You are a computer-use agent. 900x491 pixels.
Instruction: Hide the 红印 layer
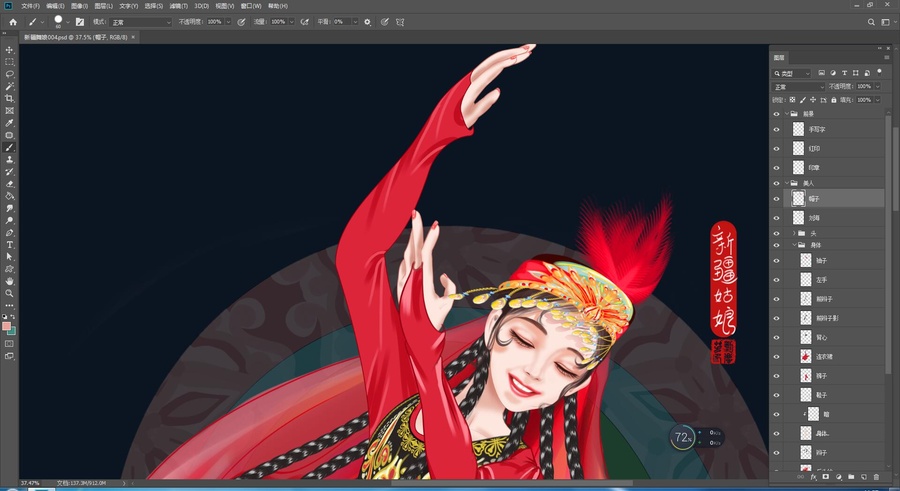click(777, 148)
